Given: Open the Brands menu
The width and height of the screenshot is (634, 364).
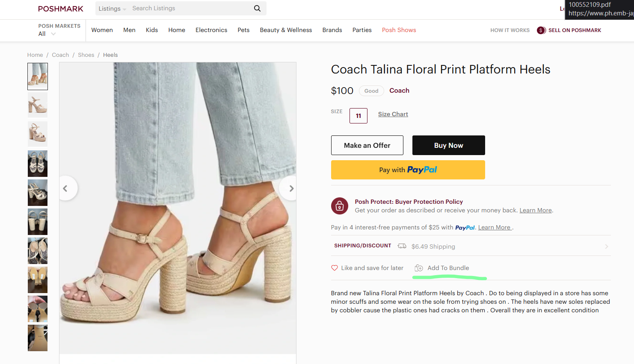Looking at the screenshot, I should 332,30.
